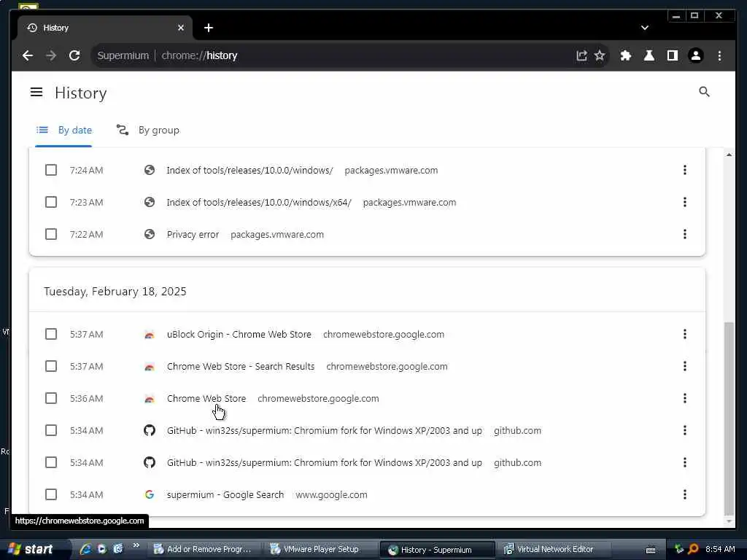This screenshot has width=747, height=560.
Task: Open actions menu for Privacy error entry
Action: [684, 234]
